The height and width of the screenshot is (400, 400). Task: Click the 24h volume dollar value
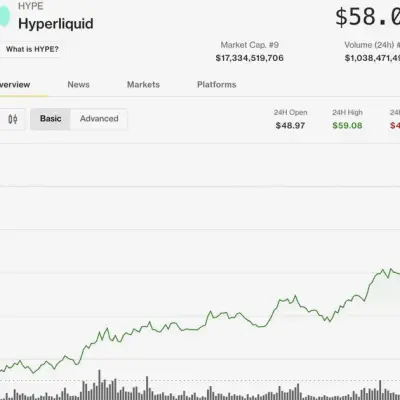372,58
